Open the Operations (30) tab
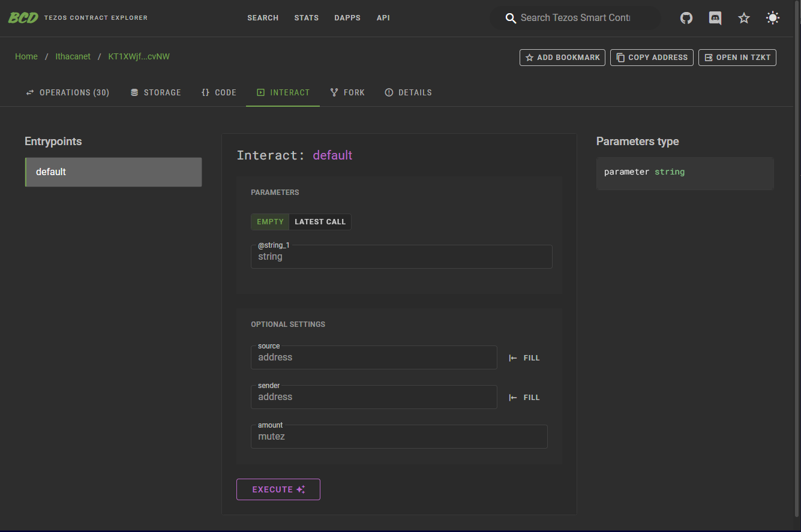The width and height of the screenshot is (801, 532). [x=68, y=92]
